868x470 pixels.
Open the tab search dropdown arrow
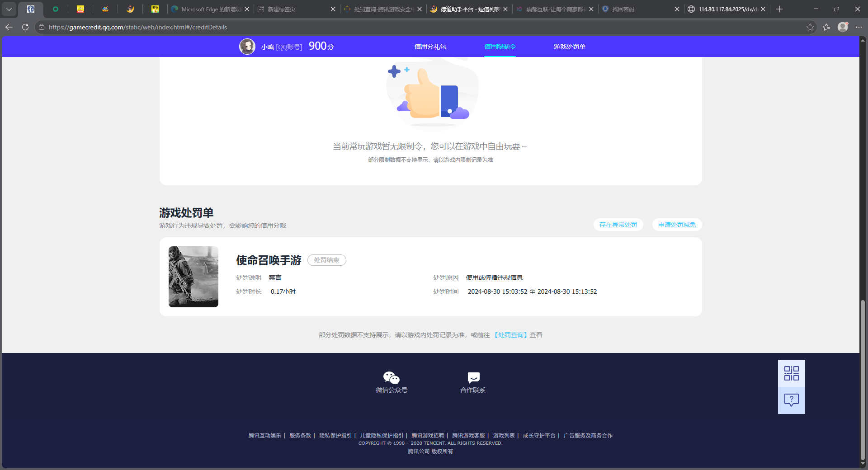click(9, 9)
